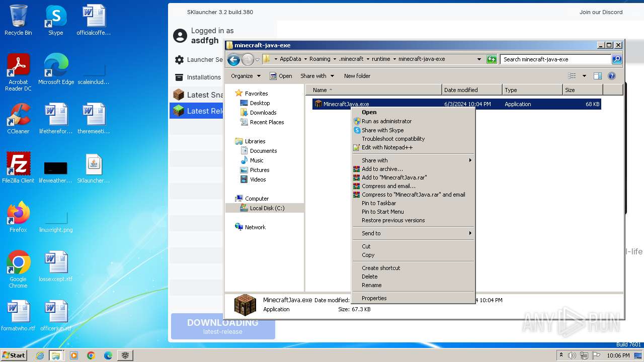Click Join our Discord link
The width and height of the screenshot is (644, 362).
601,12
